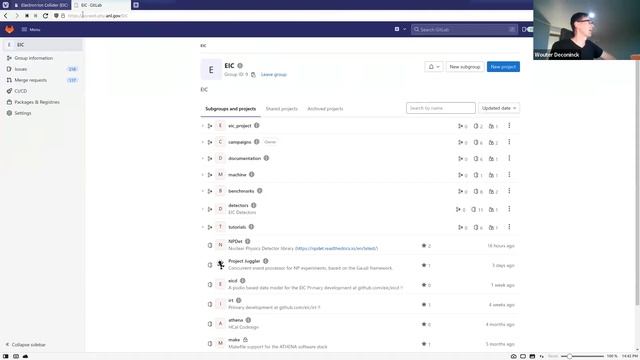This screenshot has width=640, height=360.
Task: Open the NPDet readthedocs URL link
Action: 336,249
